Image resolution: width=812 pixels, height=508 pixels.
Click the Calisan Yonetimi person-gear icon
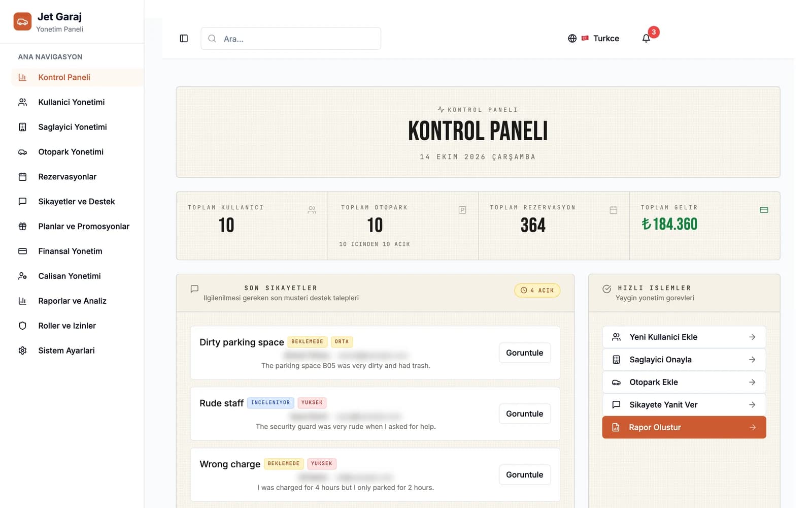point(22,276)
